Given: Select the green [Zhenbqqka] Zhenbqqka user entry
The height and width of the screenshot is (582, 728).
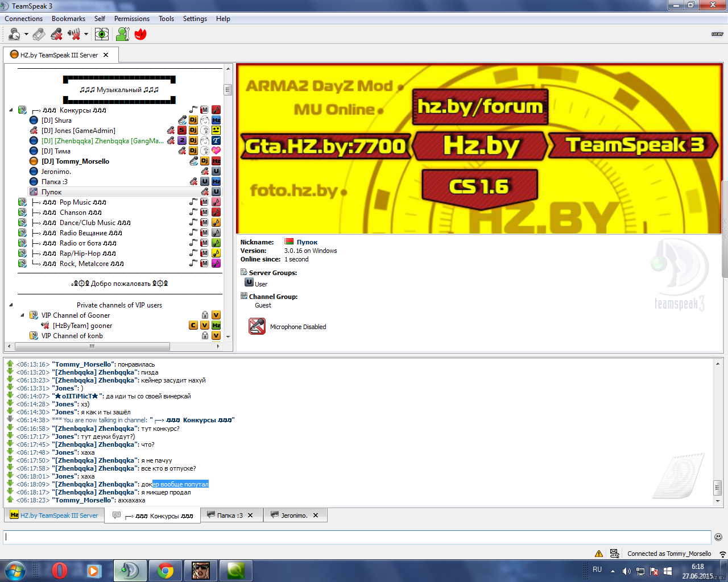Looking at the screenshot, I should [x=102, y=141].
